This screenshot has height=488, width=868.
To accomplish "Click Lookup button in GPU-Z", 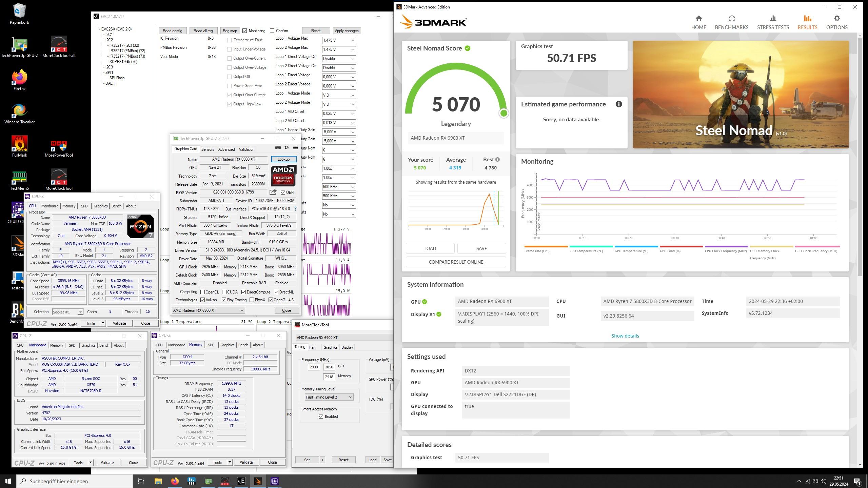I will (x=283, y=159).
